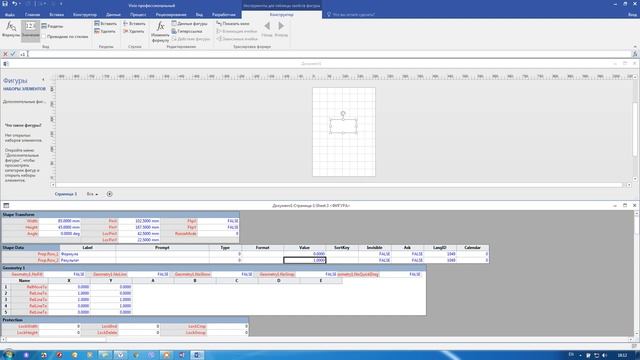Click the FlipX value cell
640x360 pixels.
[x=219, y=221]
